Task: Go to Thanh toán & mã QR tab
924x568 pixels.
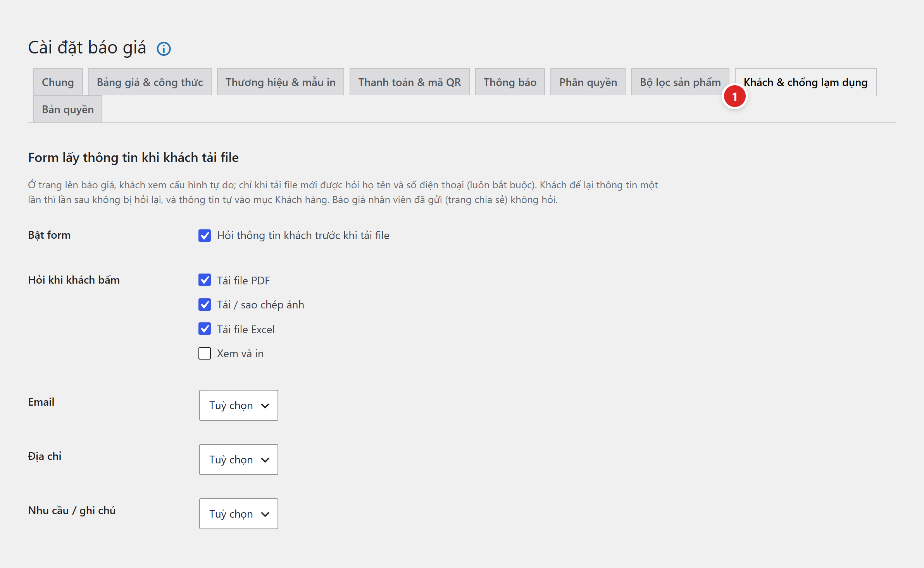Action: (409, 82)
